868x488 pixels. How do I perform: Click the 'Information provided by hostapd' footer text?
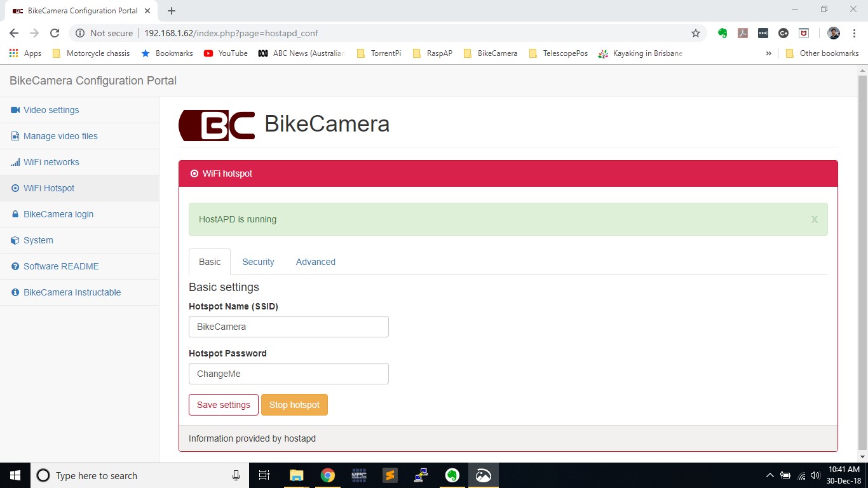[252, 438]
